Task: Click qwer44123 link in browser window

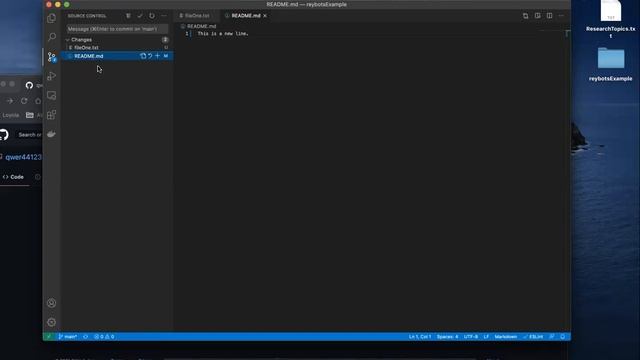Action: pos(23,157)
